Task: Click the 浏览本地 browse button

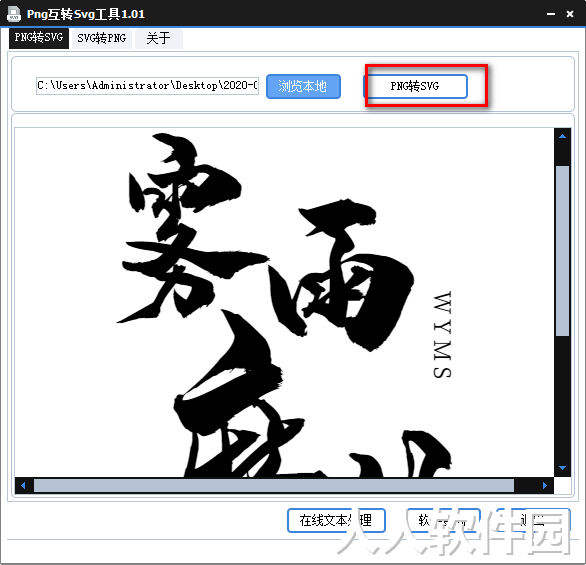Action: (x=303, y=86)
